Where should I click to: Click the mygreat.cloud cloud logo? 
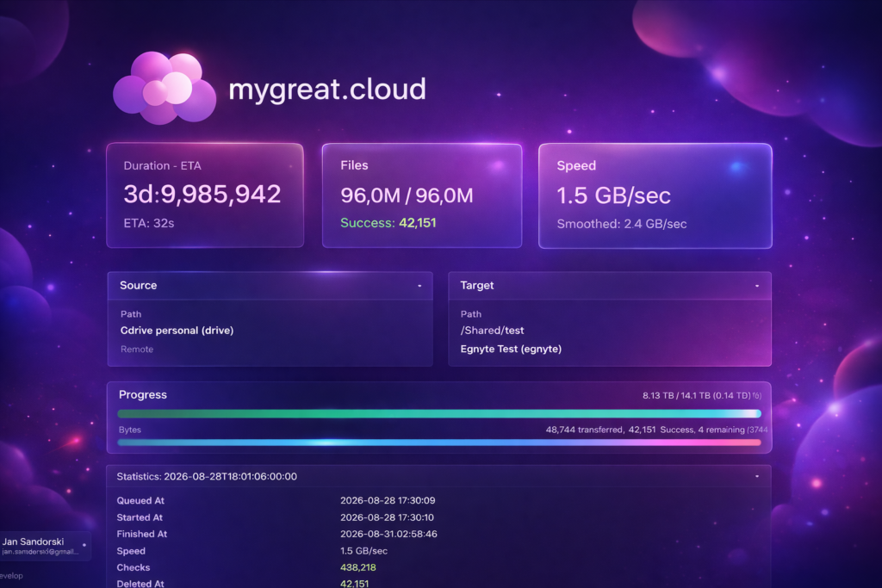coord(165,88)
